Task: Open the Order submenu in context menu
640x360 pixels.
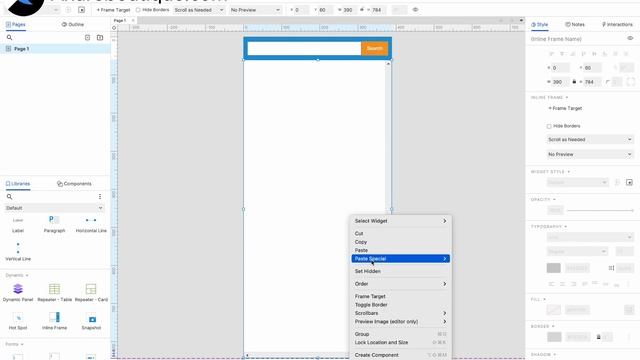Action: click(x=400, y=284)
